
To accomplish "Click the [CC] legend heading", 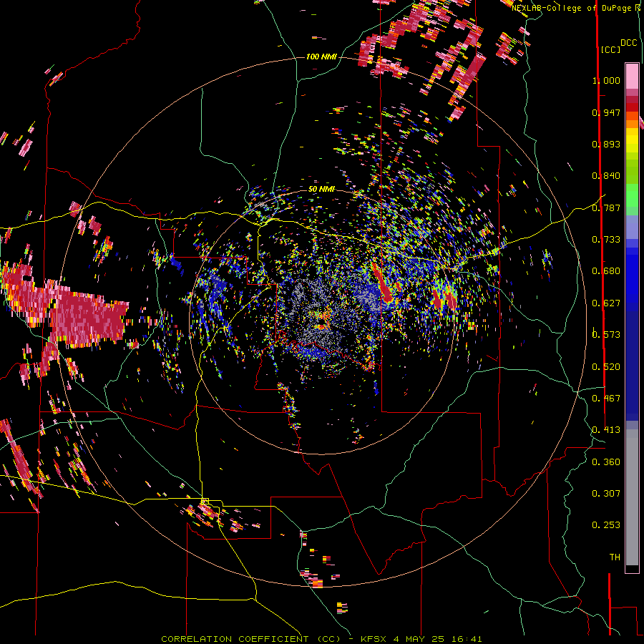I will pos(610,49).
